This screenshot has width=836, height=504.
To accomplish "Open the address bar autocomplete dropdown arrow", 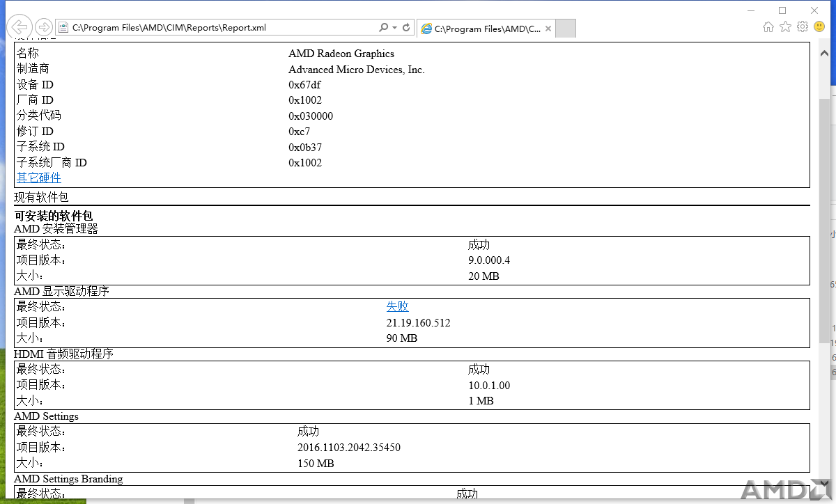I will (395, 28).
